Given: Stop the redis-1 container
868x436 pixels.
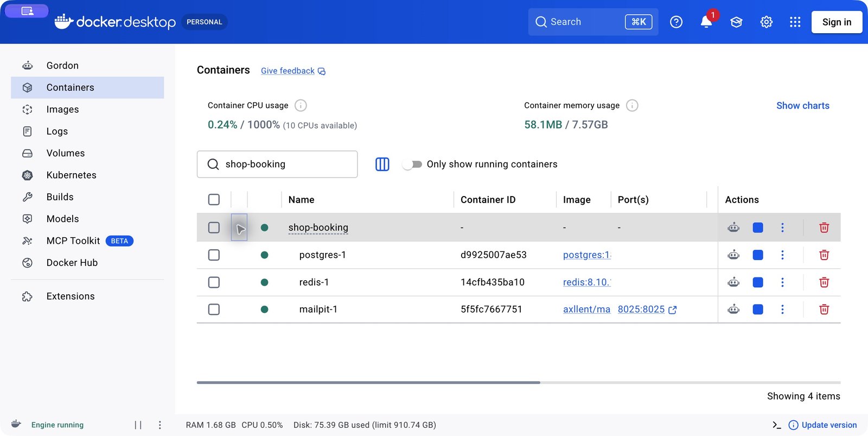Looking at the screenshot, I should (x=758, y=282).
